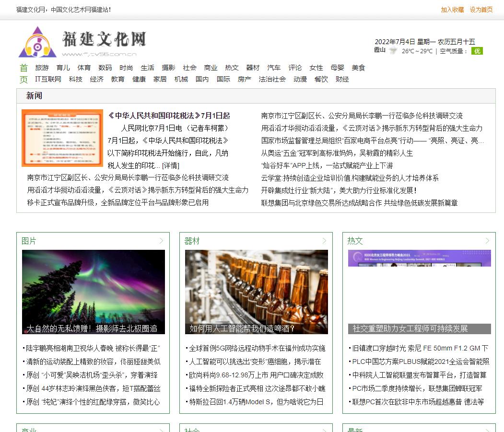This screenshot has height=432, width=504.
Task: Open article PC市场二季度持续增长
Action: tap(417, 388)
